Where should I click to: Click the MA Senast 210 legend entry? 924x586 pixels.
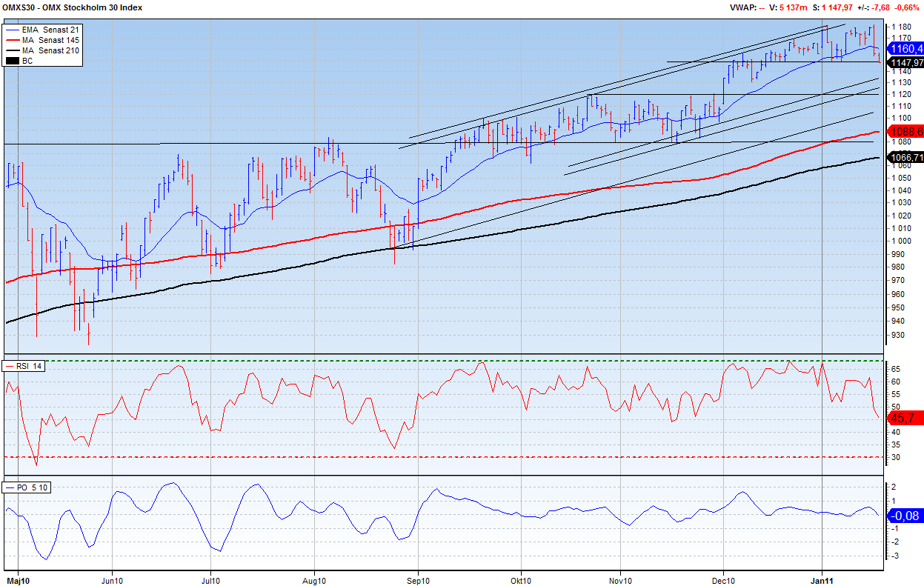pos(50,50)
